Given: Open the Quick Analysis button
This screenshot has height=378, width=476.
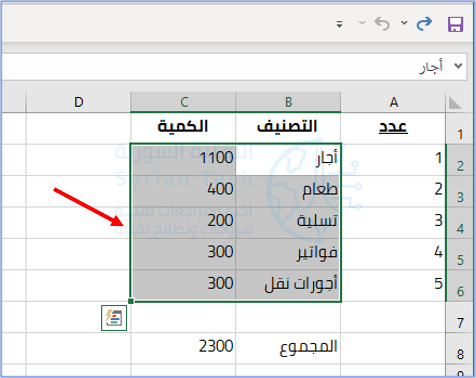Looking at the screenshot, I should [x=114, y=318].
